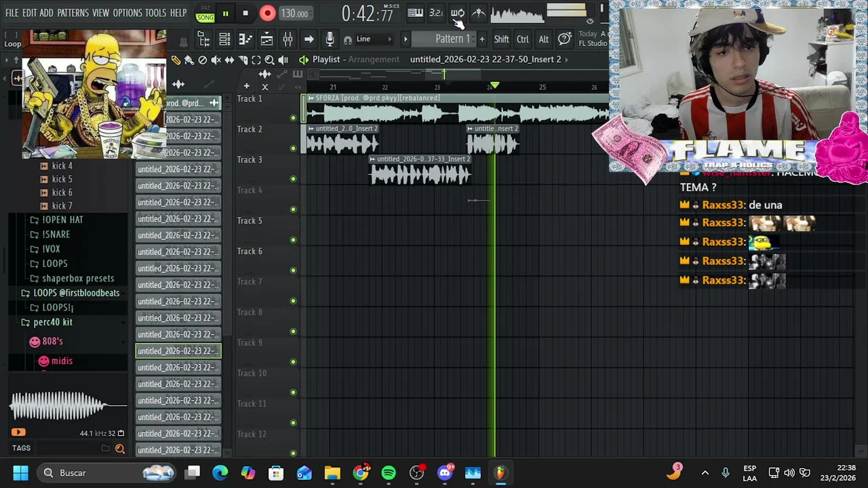Toggle PAT/SONG mode switch
The height and width of the screenshot is (488, 868).
[205, 13]
